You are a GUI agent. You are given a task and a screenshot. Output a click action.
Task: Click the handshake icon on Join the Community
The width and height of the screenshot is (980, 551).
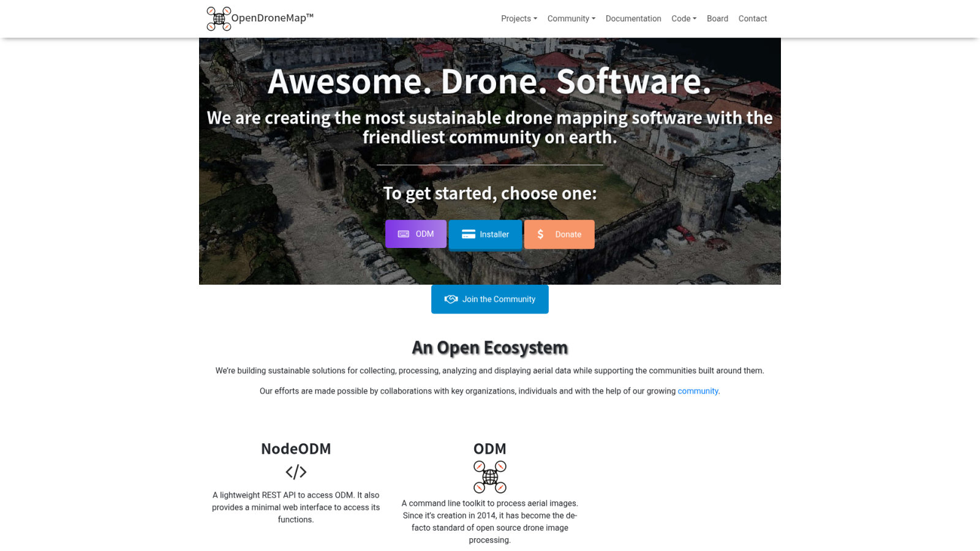coord(451,299)
